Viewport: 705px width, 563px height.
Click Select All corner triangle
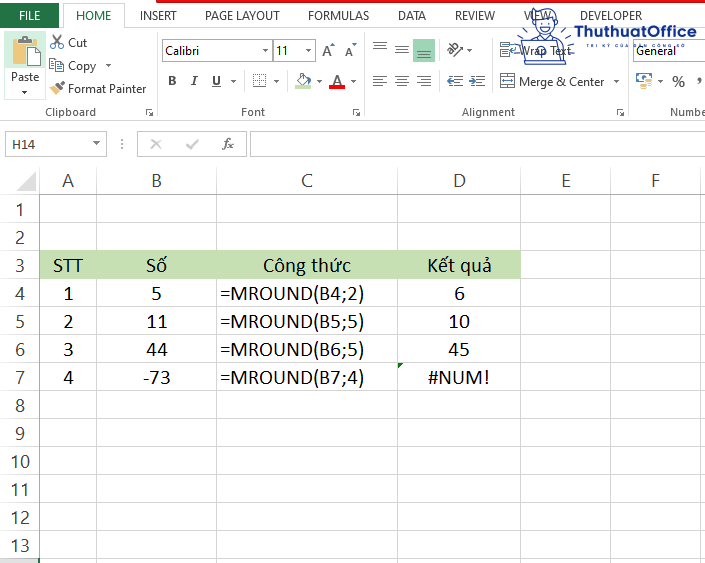(27, 182)
